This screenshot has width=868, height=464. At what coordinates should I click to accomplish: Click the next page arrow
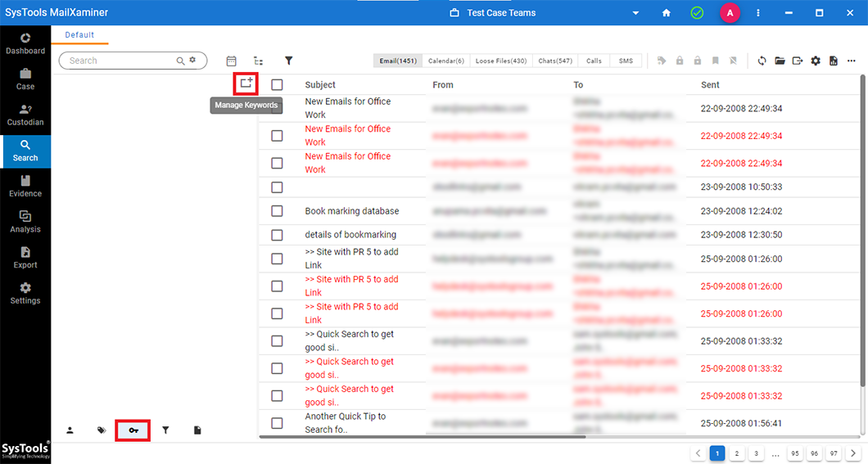pos(853,453)
